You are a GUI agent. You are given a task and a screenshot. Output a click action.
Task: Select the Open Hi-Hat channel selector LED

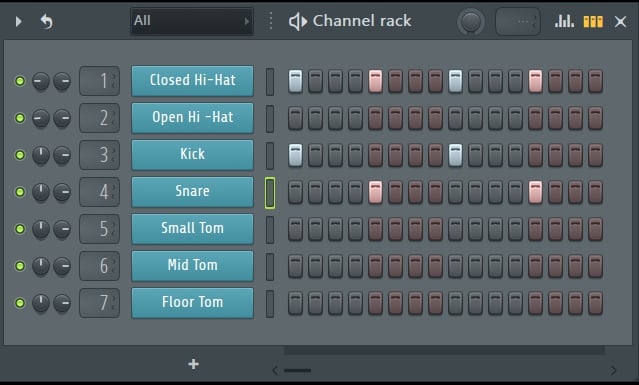click(270, 119)
